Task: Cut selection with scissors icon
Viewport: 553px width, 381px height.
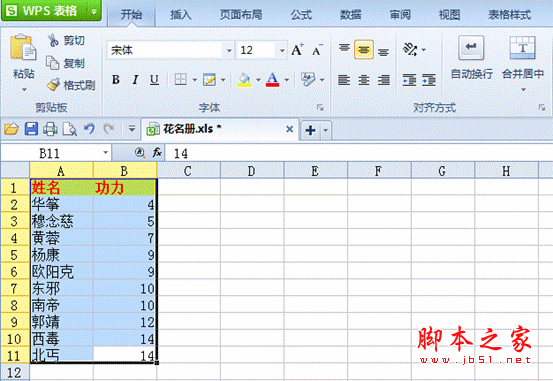Action: (x=53, y=41)
